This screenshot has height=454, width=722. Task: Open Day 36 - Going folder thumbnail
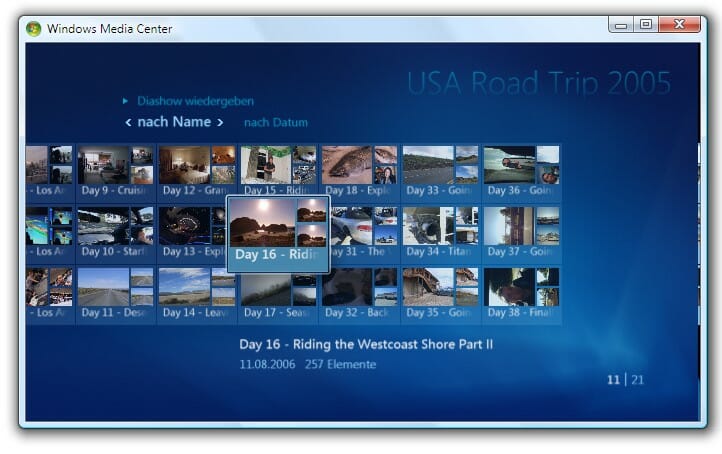coord(521,172)
